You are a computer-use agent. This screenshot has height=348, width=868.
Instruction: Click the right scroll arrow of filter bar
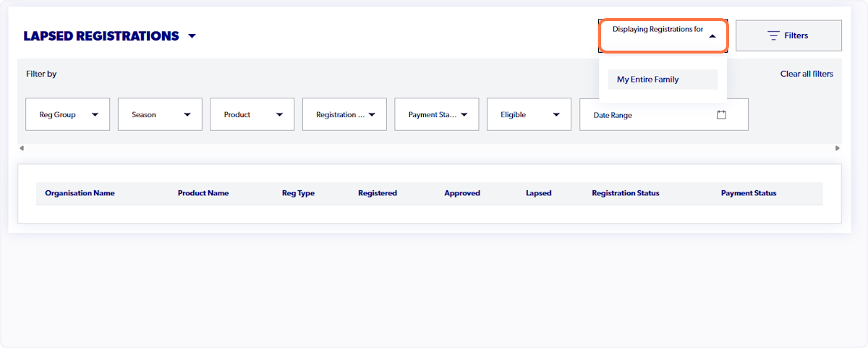pyautogui.click(x=838, y=148)
